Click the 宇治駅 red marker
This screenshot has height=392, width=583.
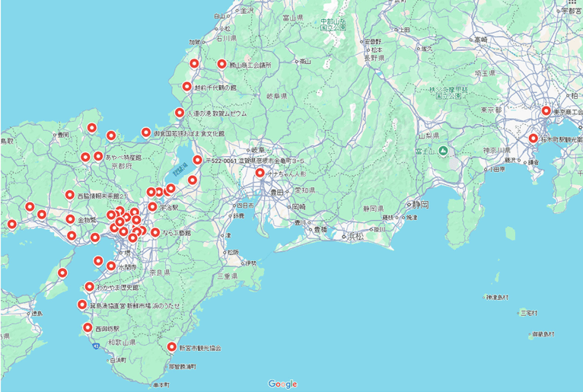point(152,206)
